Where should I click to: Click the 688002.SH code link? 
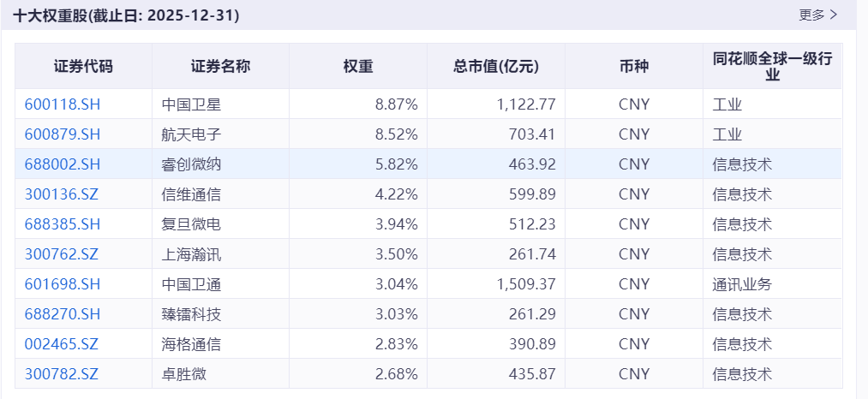coord(63,164)
